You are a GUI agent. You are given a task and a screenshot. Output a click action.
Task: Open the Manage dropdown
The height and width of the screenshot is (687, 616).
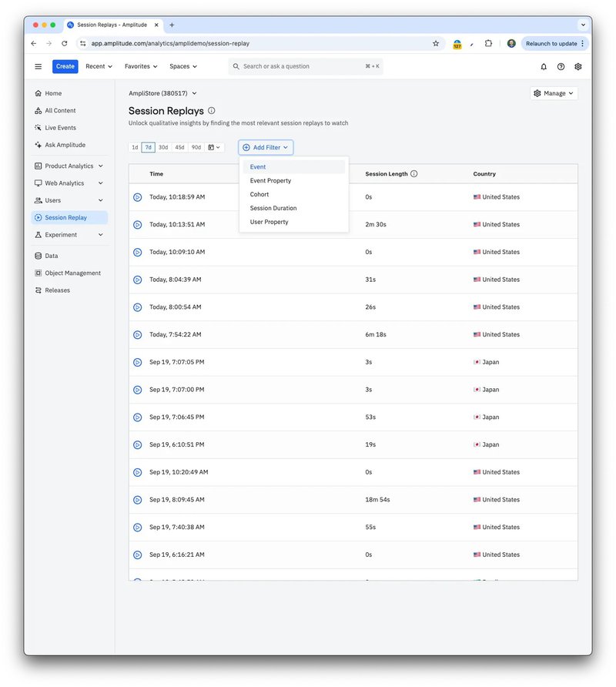point(554,93)
